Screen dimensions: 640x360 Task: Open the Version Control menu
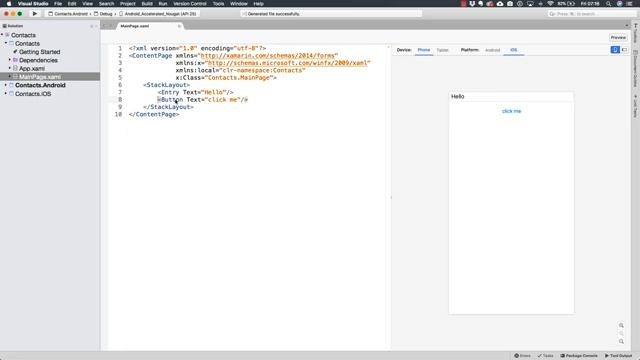click(190, 4)
